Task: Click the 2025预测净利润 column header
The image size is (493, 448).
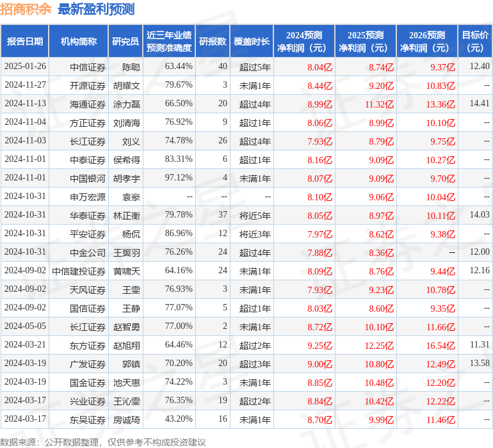Action: 366,42
